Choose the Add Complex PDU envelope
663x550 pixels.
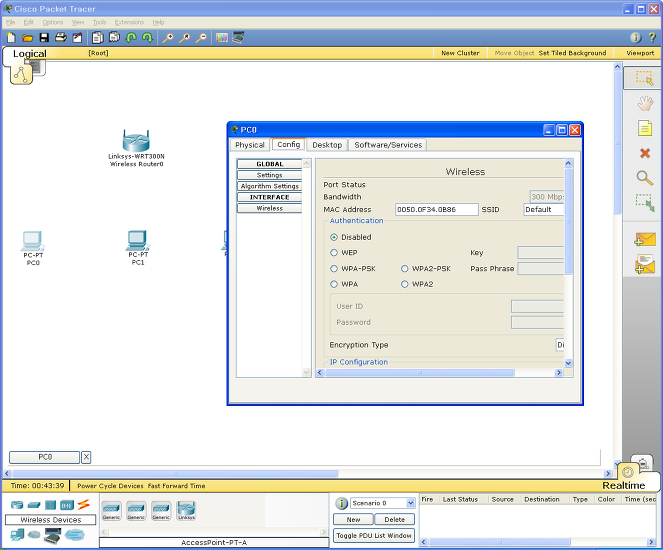645,264
